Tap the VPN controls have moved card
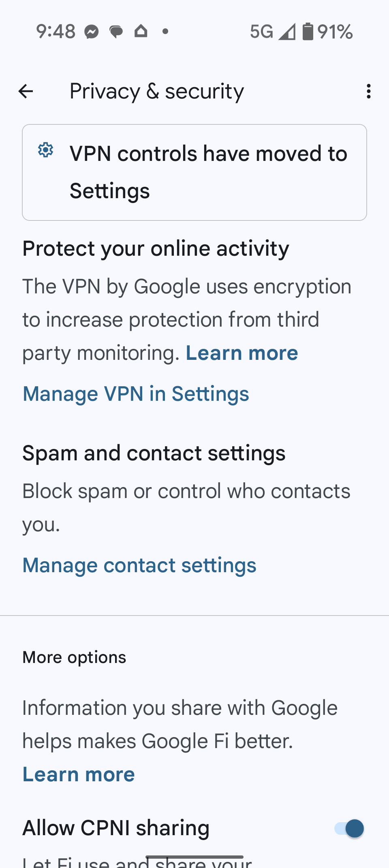 (194, 172)
